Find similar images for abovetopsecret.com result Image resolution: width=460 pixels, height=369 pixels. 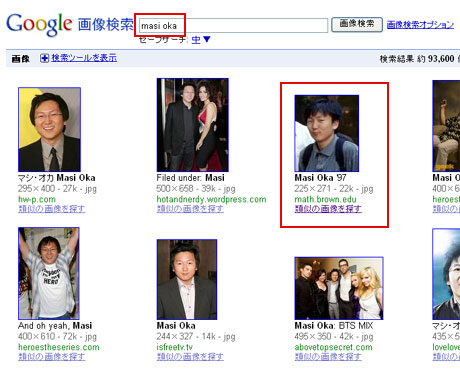pyautogui.click(x=328, y=357)
